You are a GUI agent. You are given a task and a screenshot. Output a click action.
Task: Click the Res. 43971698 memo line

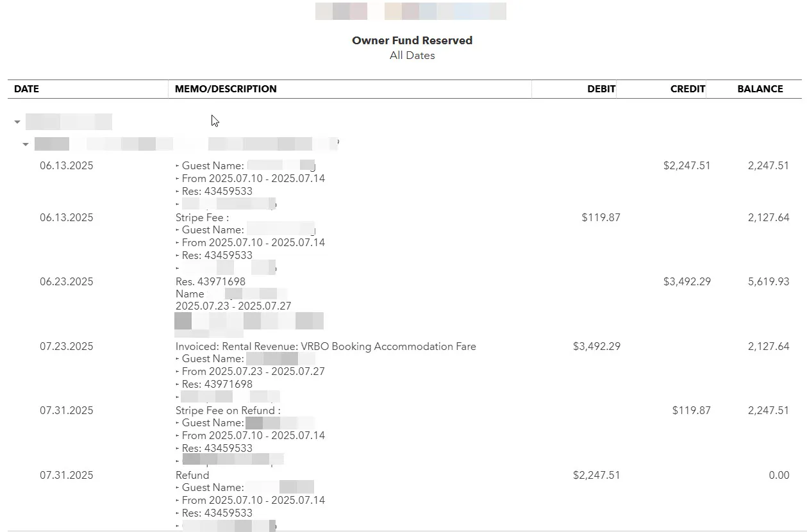click(x=210, y=281)
